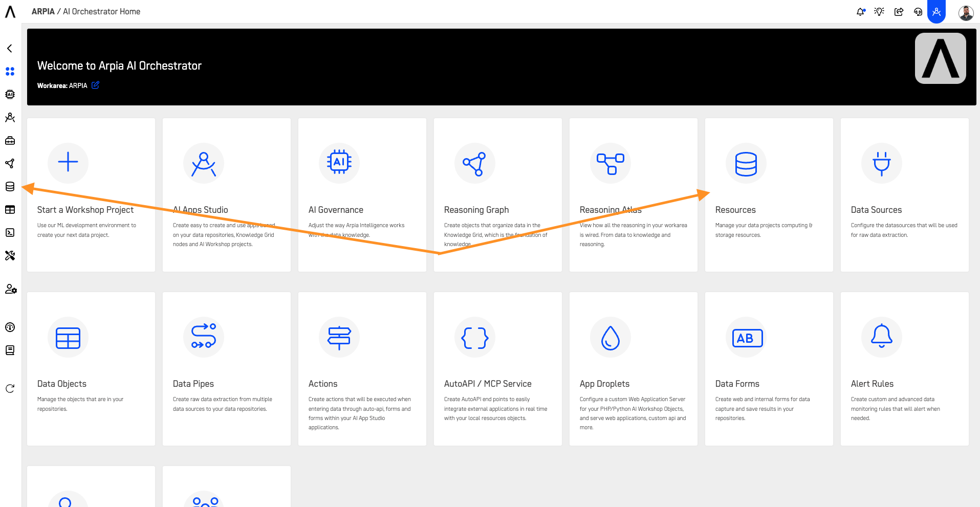This screenshot has width=980, height=507.
Task: Click the AI Governance card title
Action: [x=336, y=210]
